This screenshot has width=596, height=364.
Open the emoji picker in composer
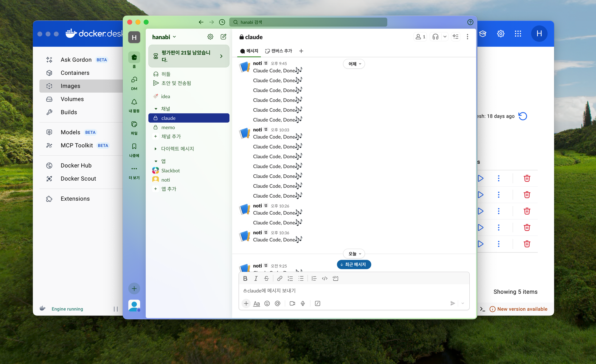coord(267,303)
